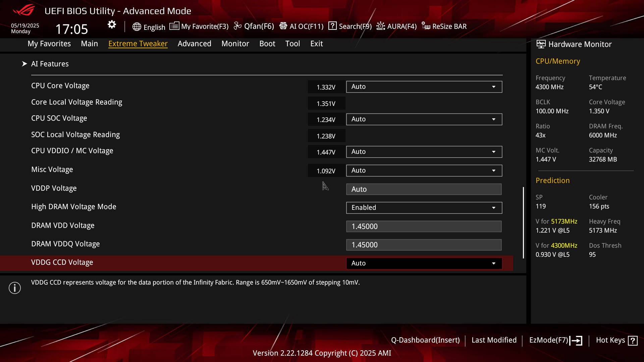Click DRAM VDD Voltage input field
Viewport: 644px width, 362px height.
click(x=424, y=227)
